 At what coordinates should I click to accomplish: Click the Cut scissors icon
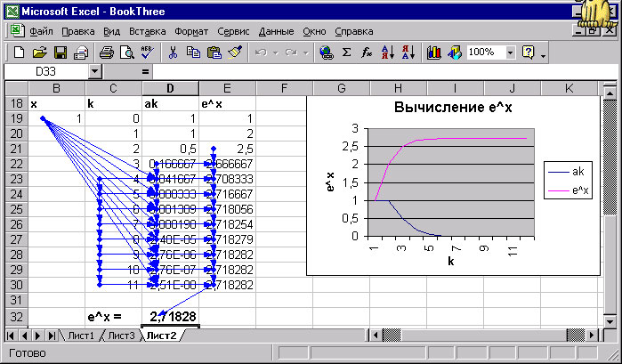172,53
